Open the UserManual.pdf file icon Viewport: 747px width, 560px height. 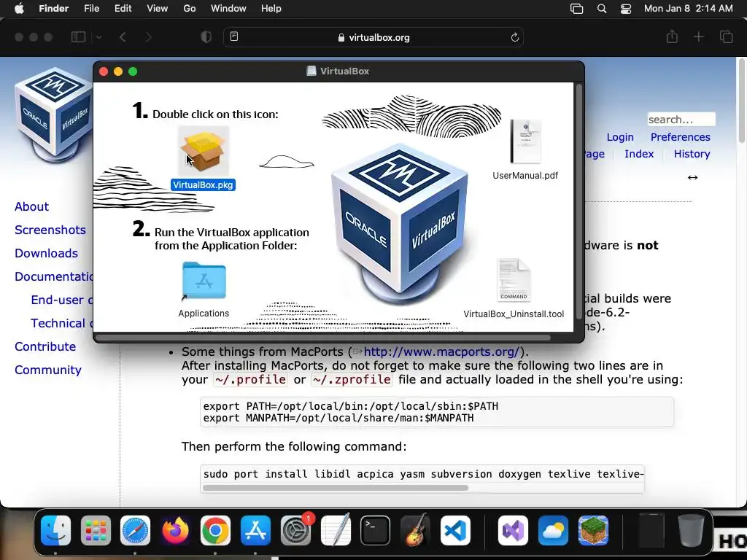pyautogui.click(x=525, y=141)
